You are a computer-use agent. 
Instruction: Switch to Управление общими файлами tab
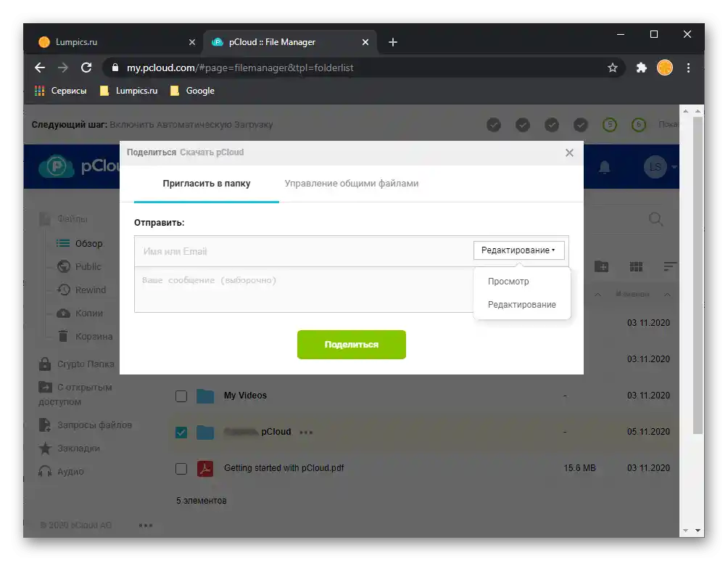pos(351,184)
